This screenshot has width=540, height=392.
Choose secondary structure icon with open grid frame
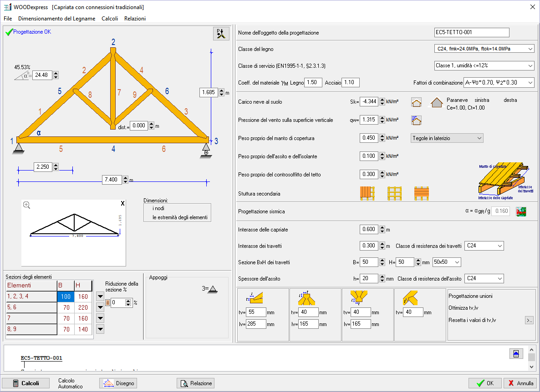point(394,193)
